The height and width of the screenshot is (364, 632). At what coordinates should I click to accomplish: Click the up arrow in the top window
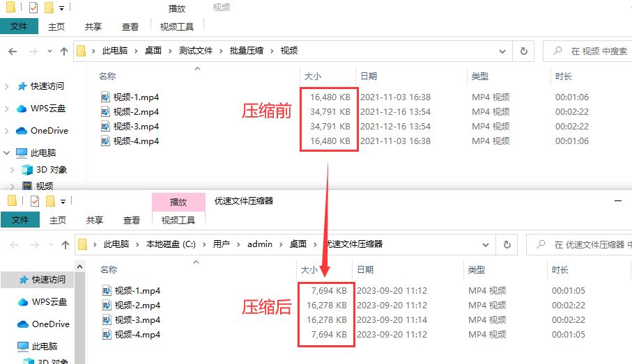point(63,51)
